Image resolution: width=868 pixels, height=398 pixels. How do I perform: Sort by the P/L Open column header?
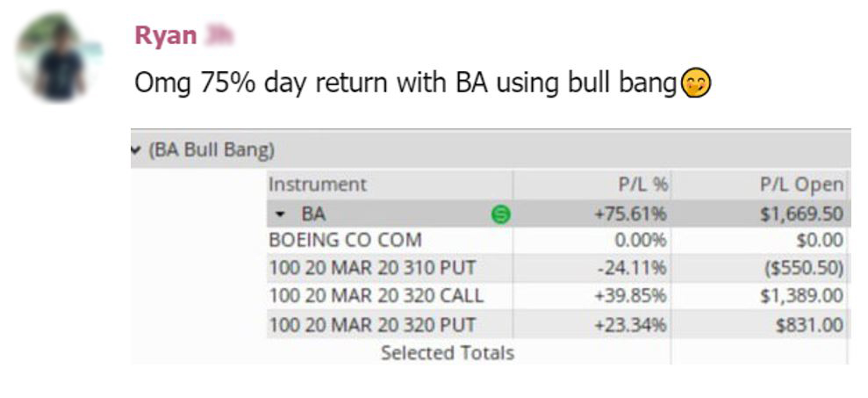click(x=801, y=185)
